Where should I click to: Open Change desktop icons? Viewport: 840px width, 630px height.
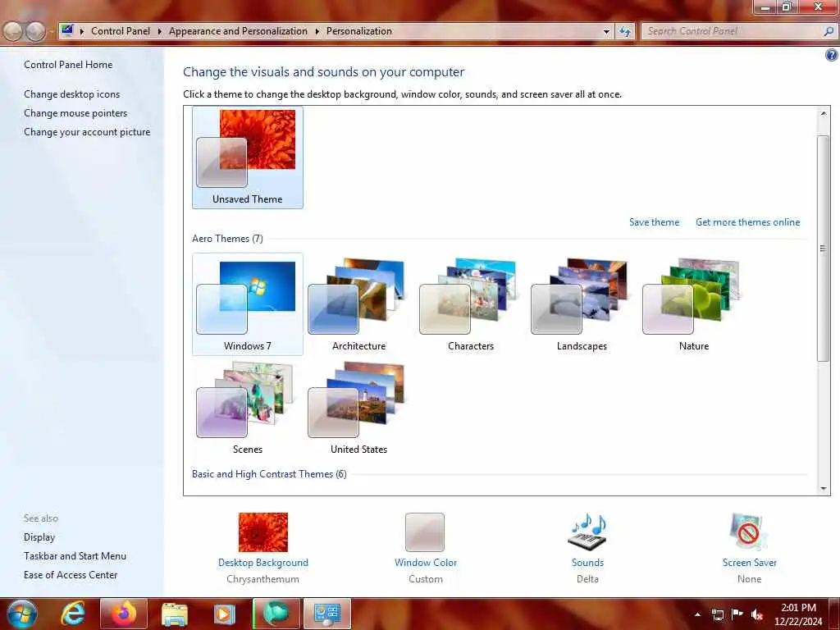[x=72, y=94]
